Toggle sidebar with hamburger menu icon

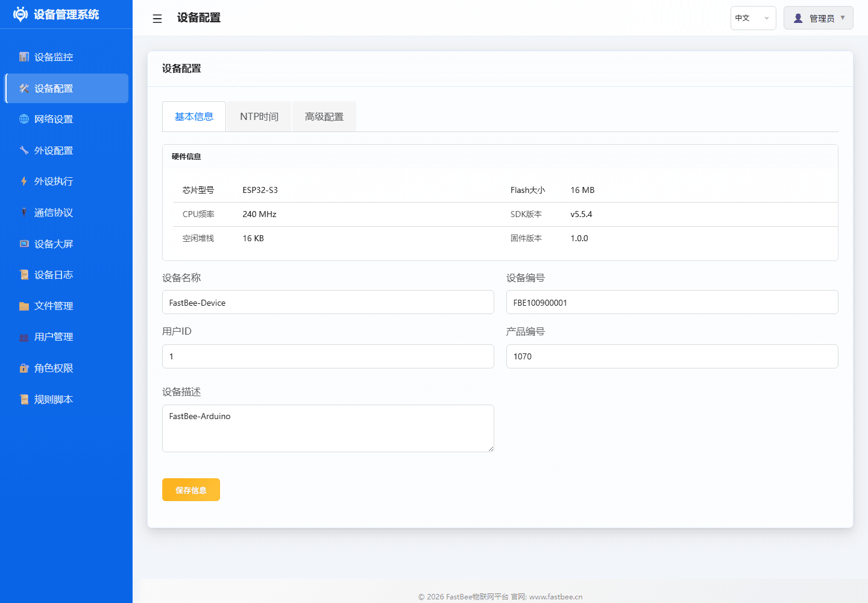click(x=157, y=19)
